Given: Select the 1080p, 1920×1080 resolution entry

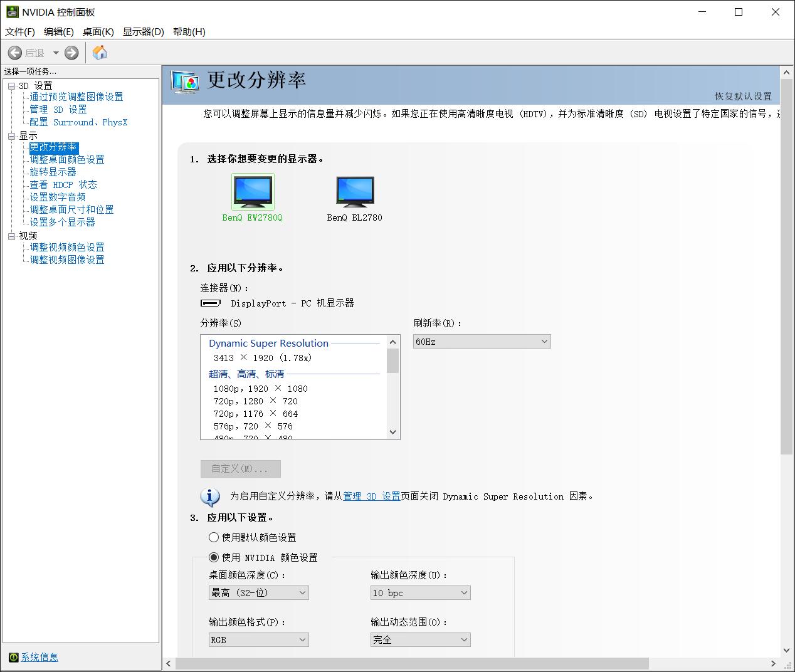Looking at the screenshot, I should [260, 388].
